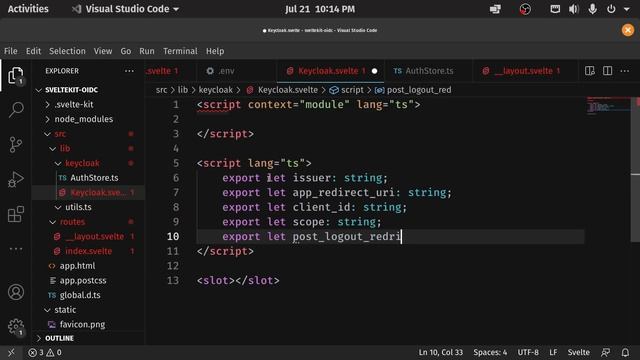The width and height of the screenshot is (640, 360).
Task: Change encoding via UTF-8
Action: click(528, 352)
